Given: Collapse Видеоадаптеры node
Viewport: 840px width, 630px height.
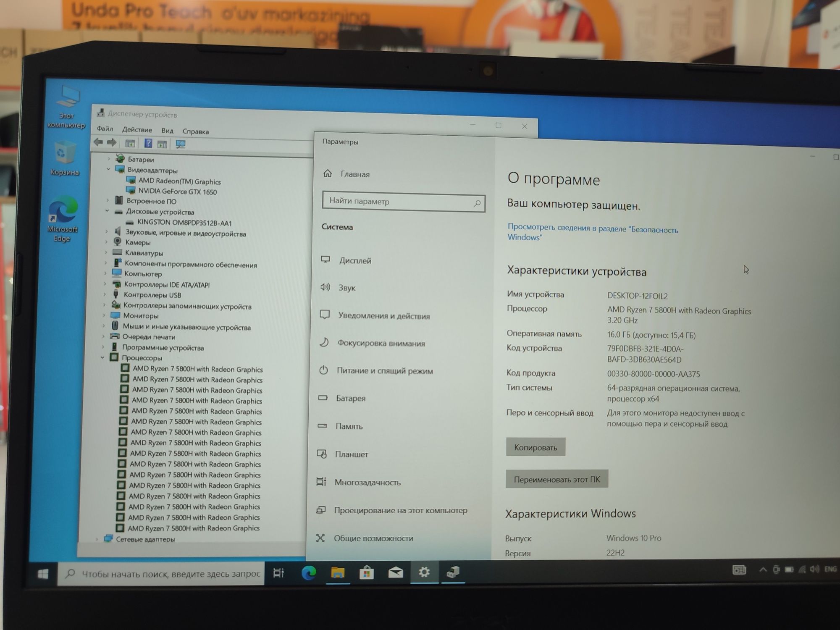Looking at the screenshot, I should [108, 169].
